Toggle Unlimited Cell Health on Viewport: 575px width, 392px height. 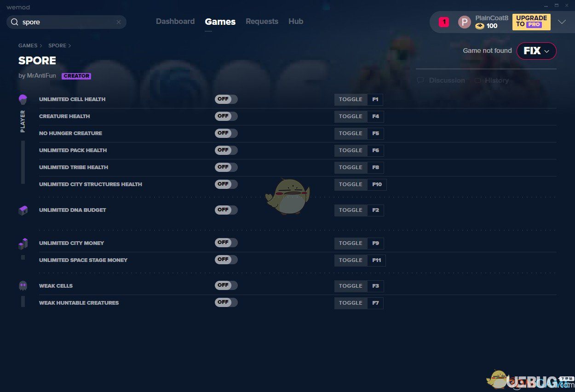click(226, 99)
